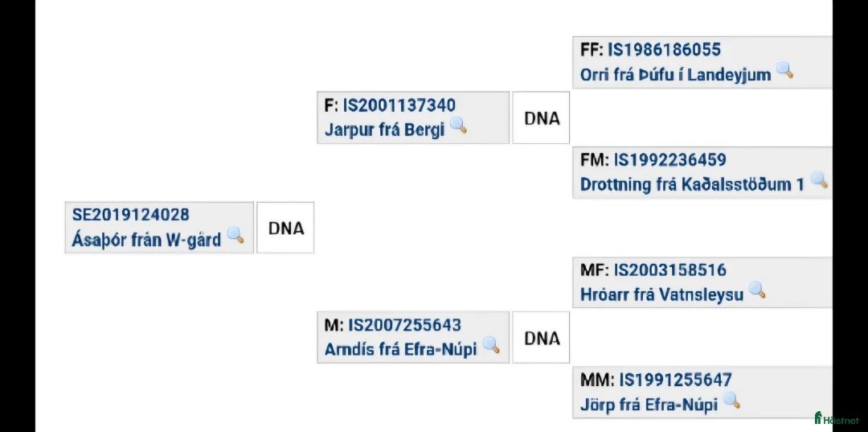This screenshot has width=868, height=432.
Task: Click magnifier icon beside Jarpur frá Bergi
Action: [458, 125]
